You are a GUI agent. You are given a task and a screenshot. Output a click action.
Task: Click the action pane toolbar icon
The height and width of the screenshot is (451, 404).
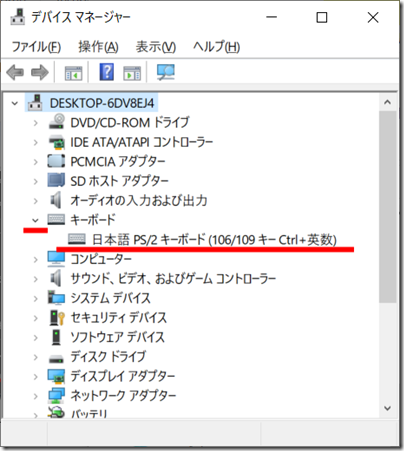tap(132, 72)
